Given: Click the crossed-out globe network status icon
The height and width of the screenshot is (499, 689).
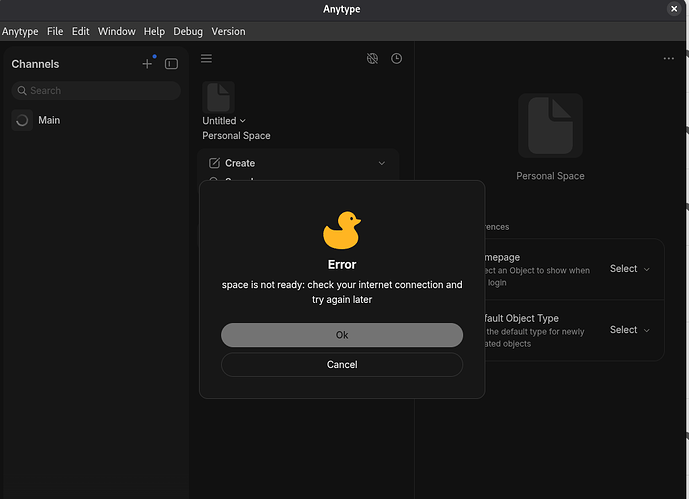Looking at the screenshot, I should [x=372, y=58].
